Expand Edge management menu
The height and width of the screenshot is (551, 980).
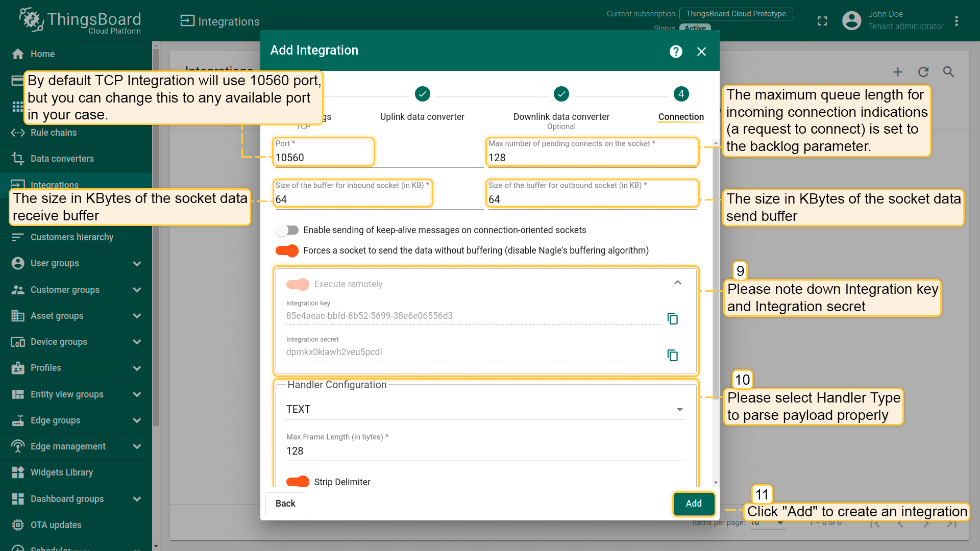(137, 446)
